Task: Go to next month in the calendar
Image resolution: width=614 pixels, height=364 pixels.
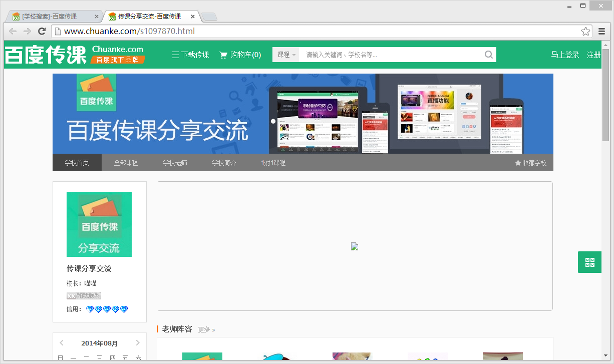Action: point(138,342)
